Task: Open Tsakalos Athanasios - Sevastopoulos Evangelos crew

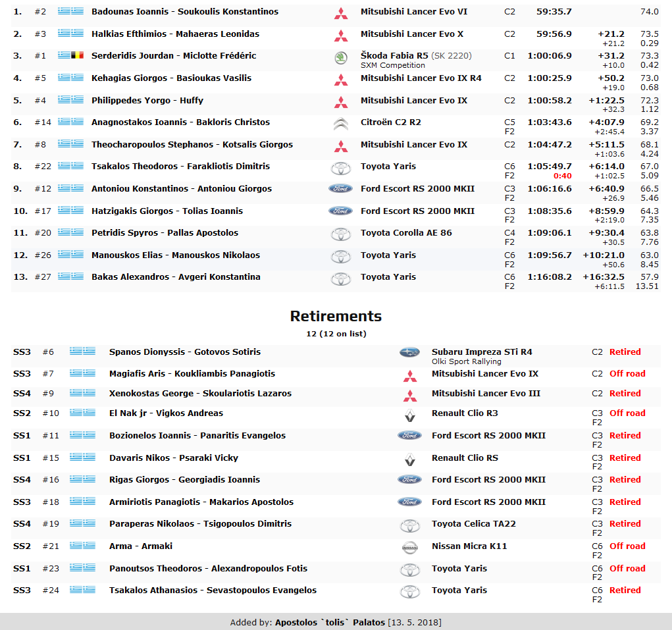Action: [x=213, y=590]
